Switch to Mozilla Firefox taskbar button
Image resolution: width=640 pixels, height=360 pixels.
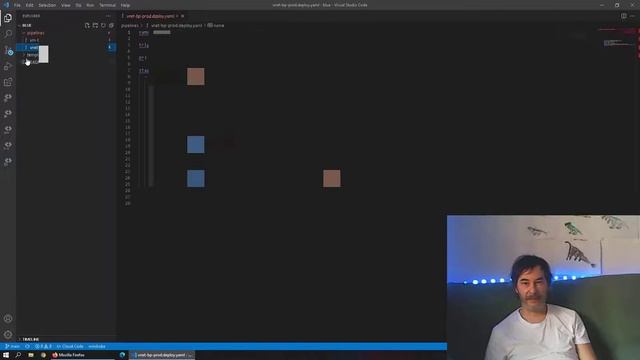(x=82, y=355)
